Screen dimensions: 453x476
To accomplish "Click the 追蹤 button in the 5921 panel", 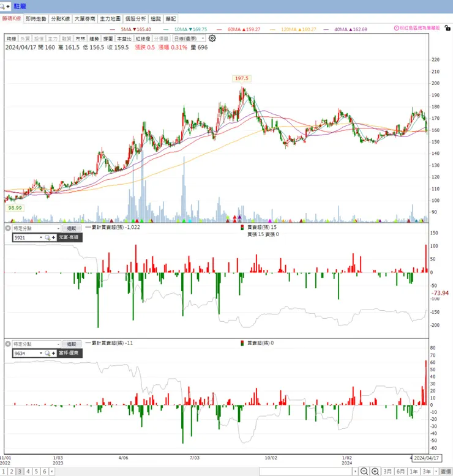I will pos(72,228).
